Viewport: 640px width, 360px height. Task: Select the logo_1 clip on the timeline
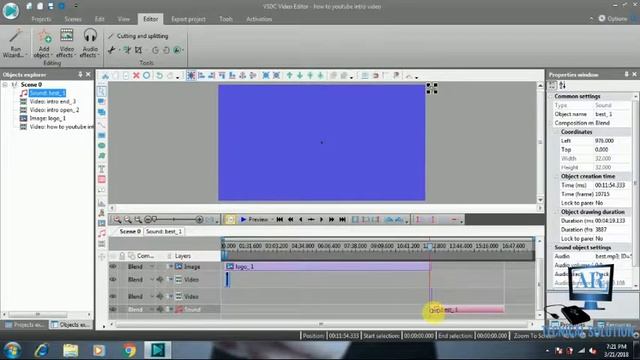tap(328, 267)
